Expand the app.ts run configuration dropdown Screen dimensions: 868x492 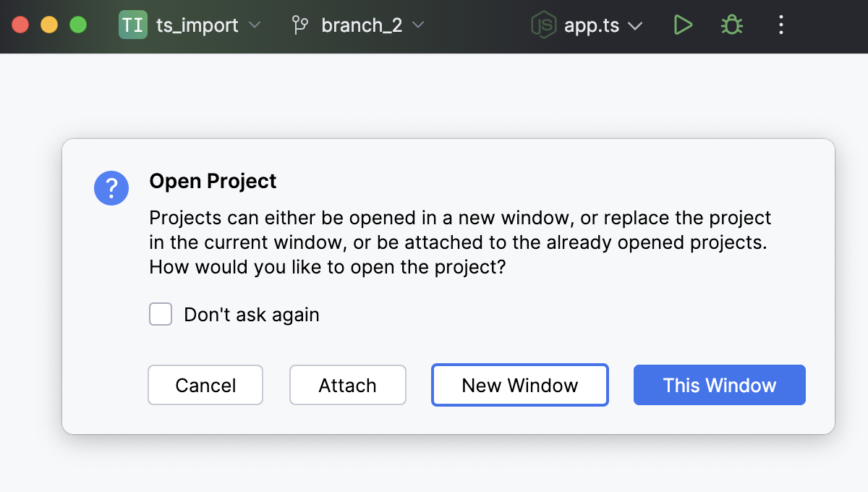pos(635,25)
